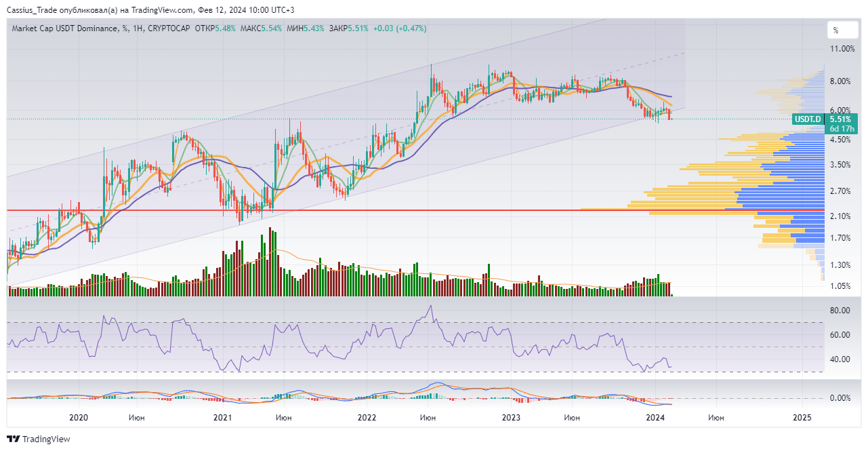Image resolution: width=868 pixels, height=451 pixels.
Task: Click the 2021 time axis label
Action: click(x=222, y=417)
